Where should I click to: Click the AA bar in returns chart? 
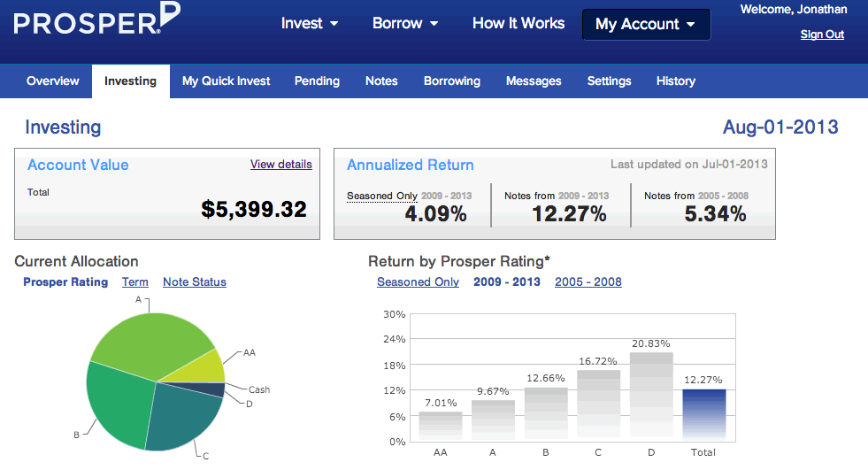pos(441,427)
